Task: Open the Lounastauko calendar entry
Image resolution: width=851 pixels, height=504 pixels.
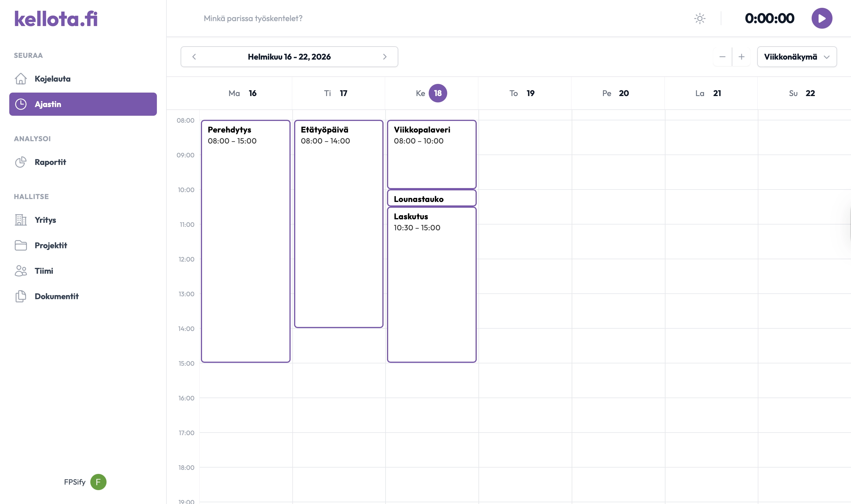Action: (432, 199)
